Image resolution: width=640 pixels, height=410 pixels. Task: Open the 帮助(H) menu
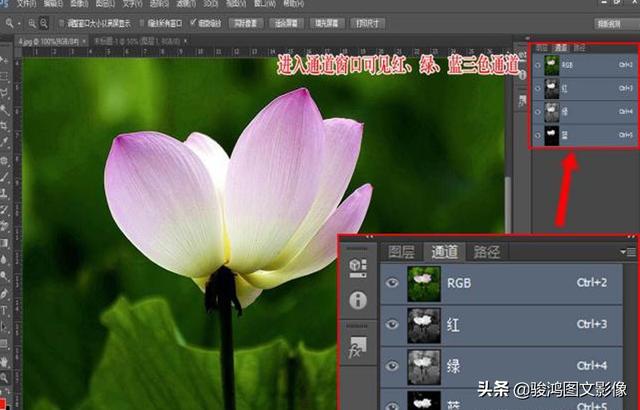293,4
